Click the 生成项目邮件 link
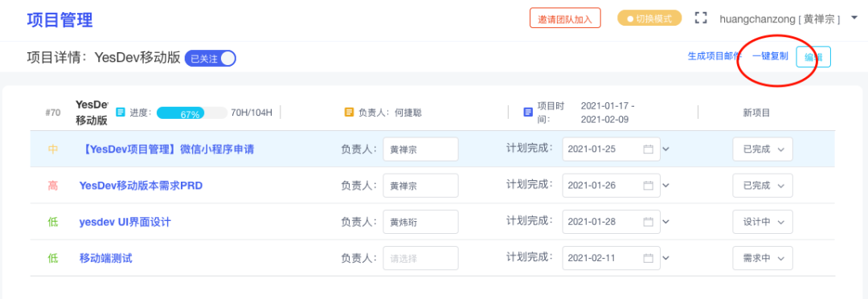 [714, 56]
